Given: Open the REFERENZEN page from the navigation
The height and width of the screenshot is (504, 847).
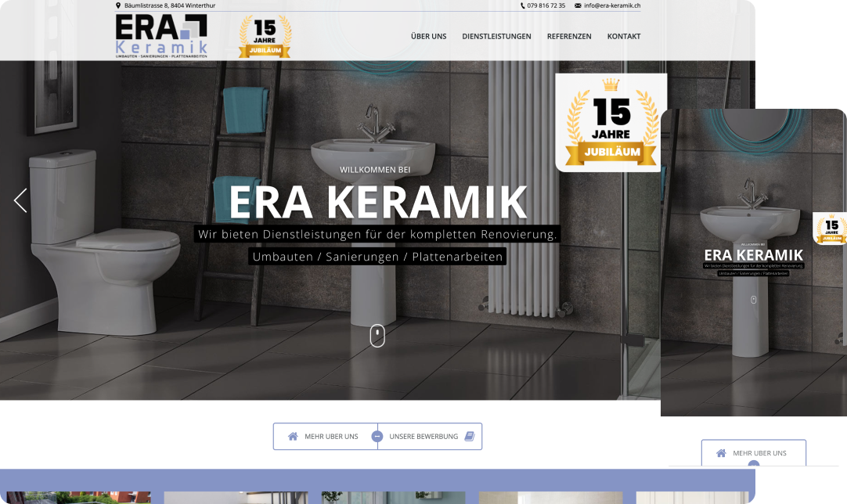Looking at the screenshot, I should (x=569, y=36).
